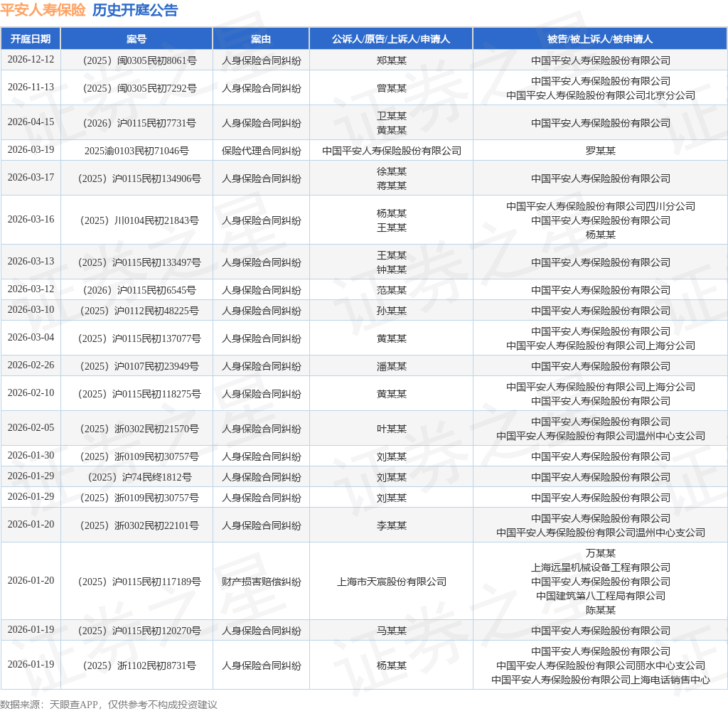The height and width of the screenshot is (711, 728).
Task: Click case number (2025)沪0115民初137077号
Action: pos(140,338)
